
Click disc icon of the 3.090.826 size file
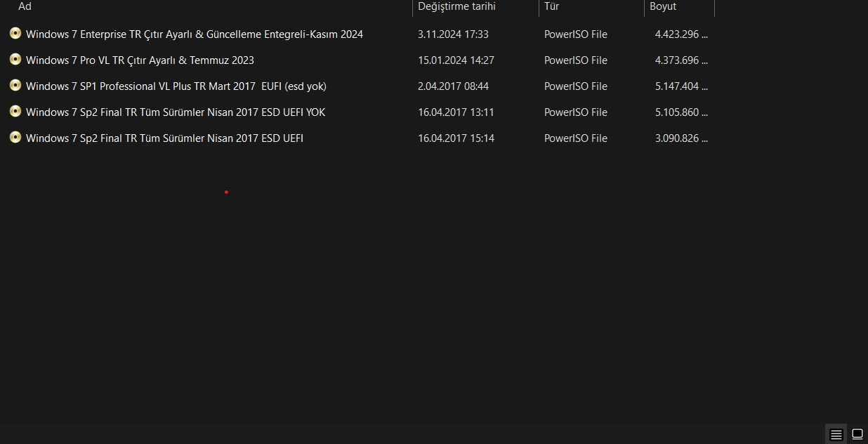tap(15, 137)
